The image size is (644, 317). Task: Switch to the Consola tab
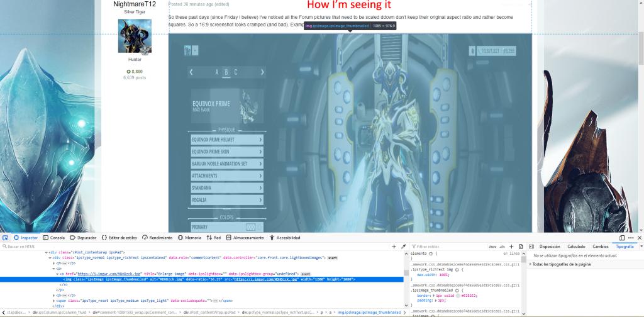click(54, 238)
